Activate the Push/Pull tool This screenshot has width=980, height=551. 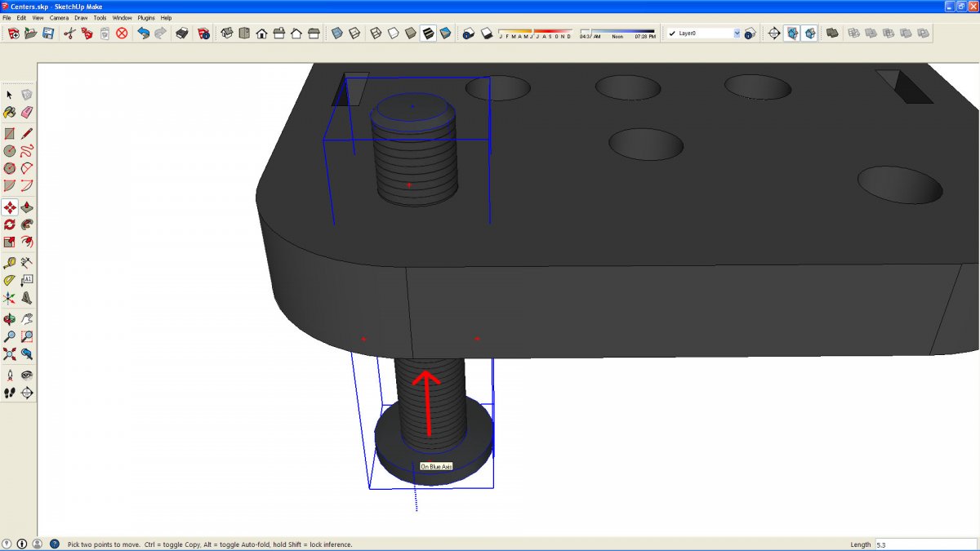(x=26, y=207)
